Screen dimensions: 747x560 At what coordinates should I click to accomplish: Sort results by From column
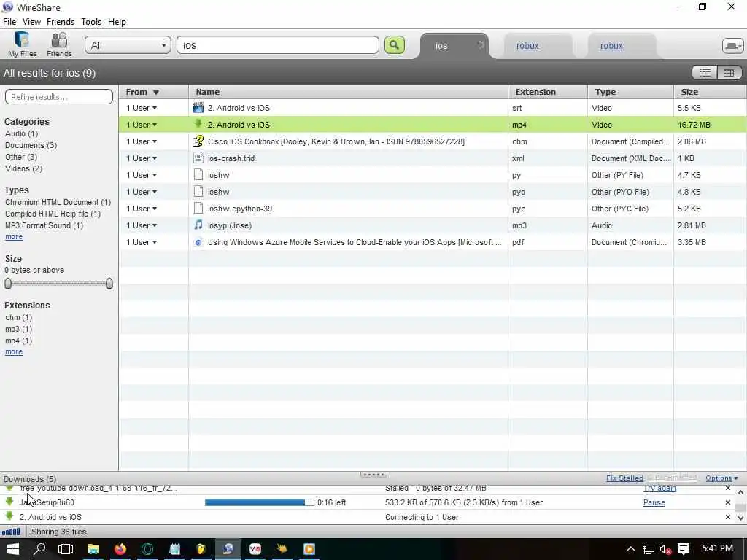pos(153,92)
